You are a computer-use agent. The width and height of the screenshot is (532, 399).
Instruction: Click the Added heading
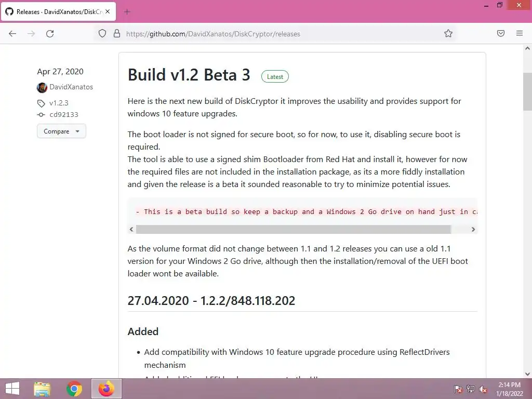coord(143,331)
